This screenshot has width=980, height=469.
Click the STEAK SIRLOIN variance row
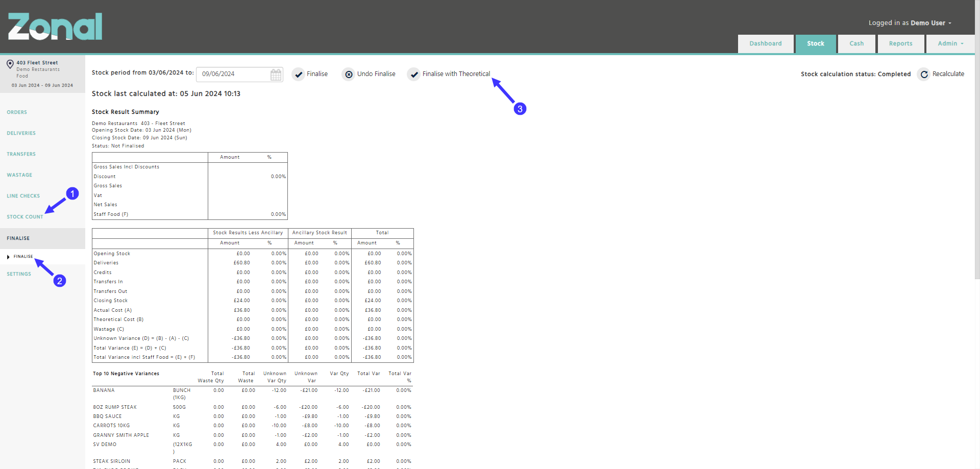point(252,461)
